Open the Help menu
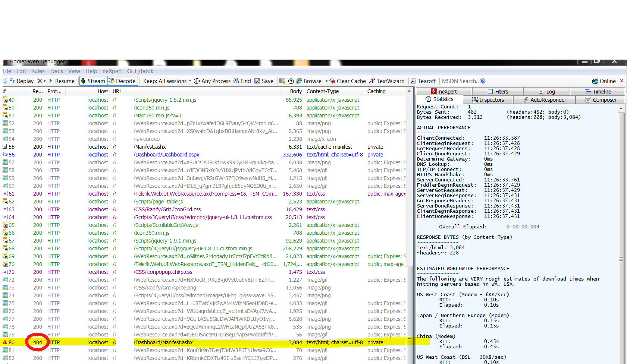Screen dimensions: 627x364 tap(91, 71)
